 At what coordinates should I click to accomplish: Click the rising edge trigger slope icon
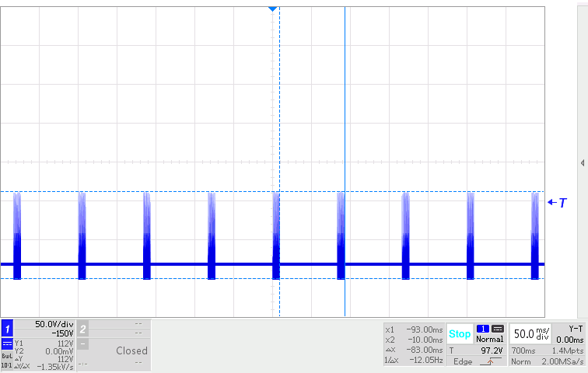pyautogui.click(x=489, y=362)
